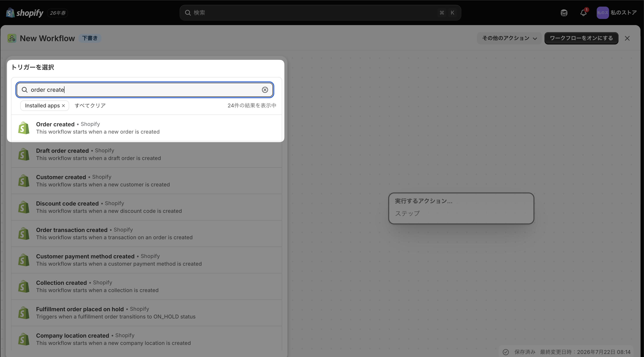This screenshot has height=357, width=644.
Task: Expand その他のアクション dropdown
Action: (x=509, y=38)
